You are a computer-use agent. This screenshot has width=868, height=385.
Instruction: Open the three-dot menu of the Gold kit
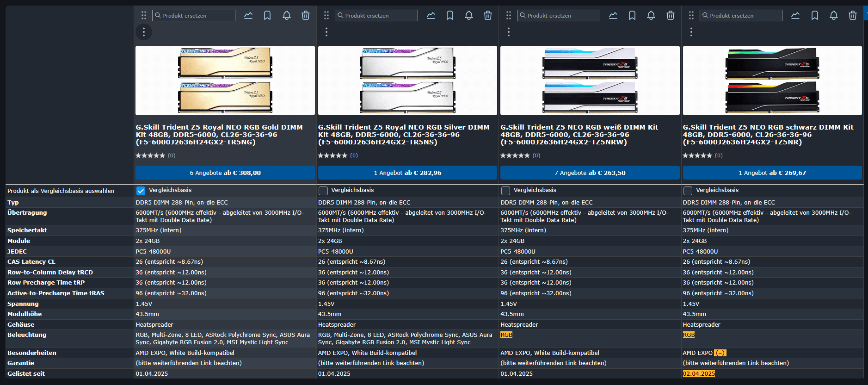(144, 32)
